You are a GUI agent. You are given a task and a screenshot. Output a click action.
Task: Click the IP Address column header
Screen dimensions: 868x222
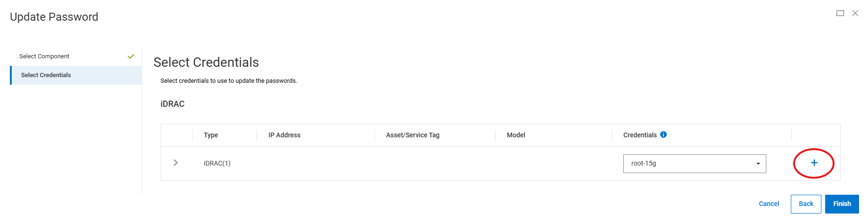click(284, 135)
